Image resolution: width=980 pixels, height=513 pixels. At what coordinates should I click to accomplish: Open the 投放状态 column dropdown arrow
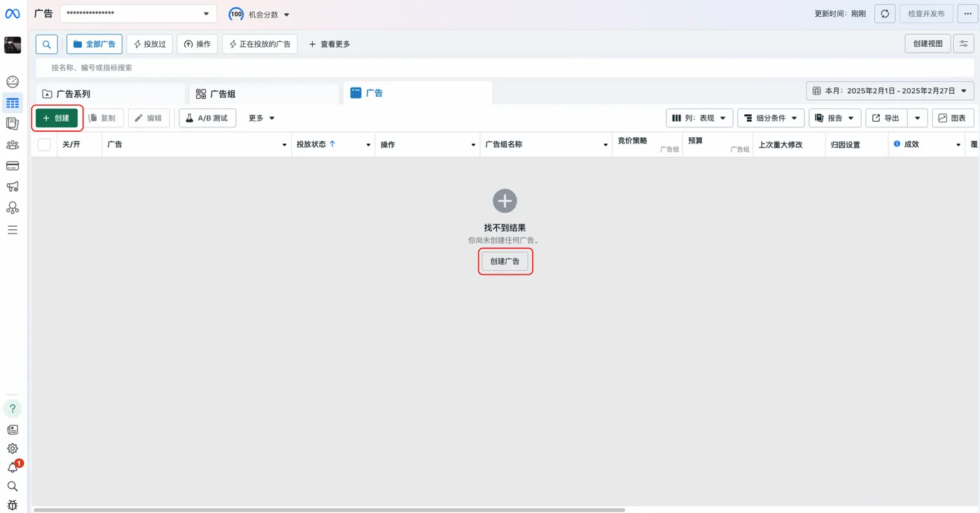pyautogui.click(x=368, y=145)
